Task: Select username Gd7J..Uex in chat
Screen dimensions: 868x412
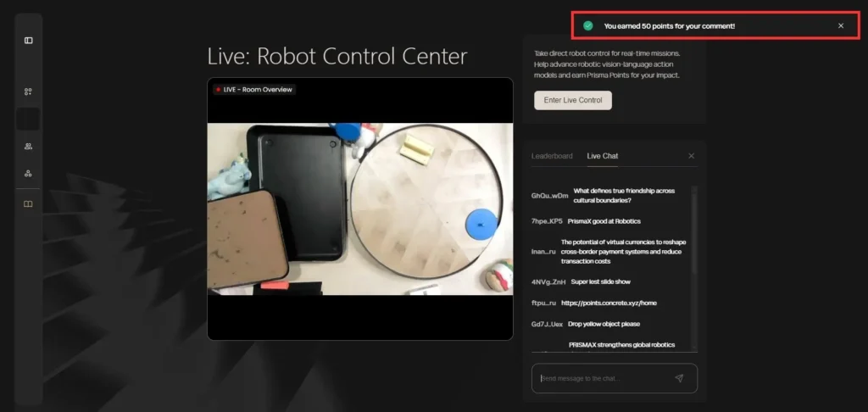Action: coord(547,324)
